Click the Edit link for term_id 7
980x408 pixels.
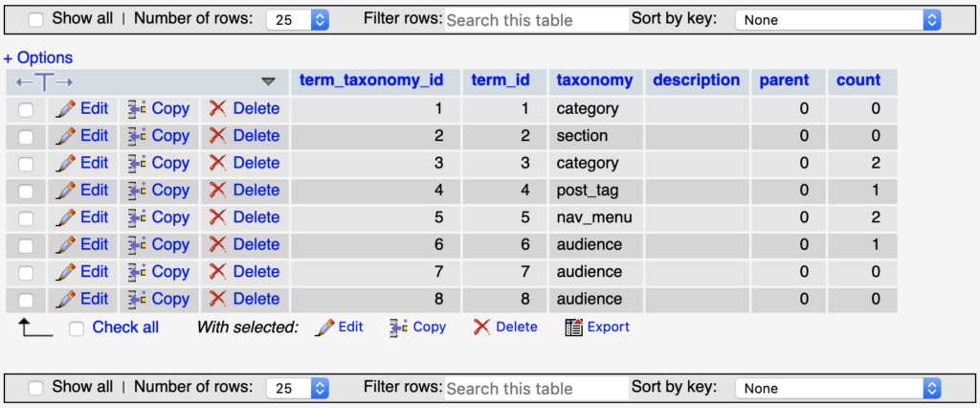(94, 272)
